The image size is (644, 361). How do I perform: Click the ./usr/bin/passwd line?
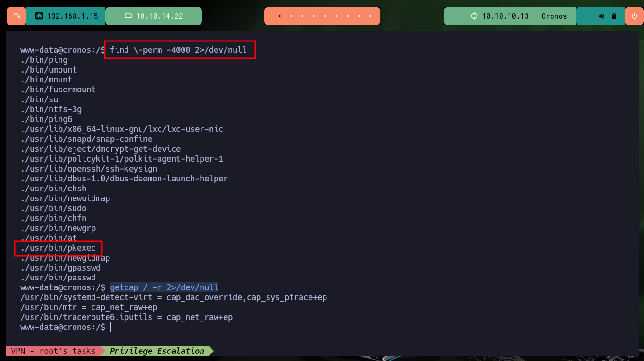pos(58,278)
